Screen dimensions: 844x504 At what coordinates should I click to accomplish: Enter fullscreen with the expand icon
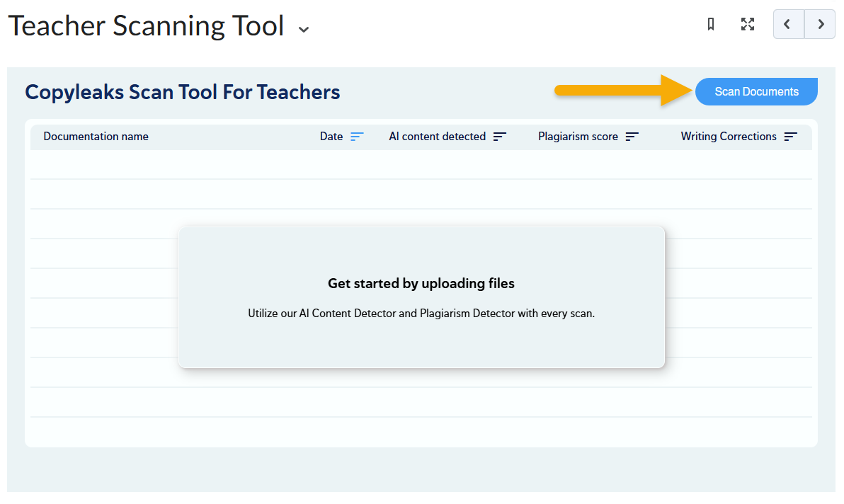[x=748, y=24]
